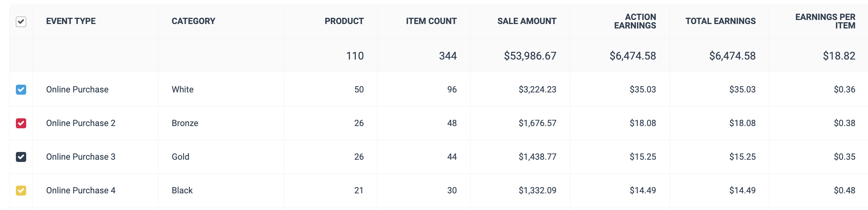
Task: Sort by Action Earnings column header
Action: click(635, 21)
